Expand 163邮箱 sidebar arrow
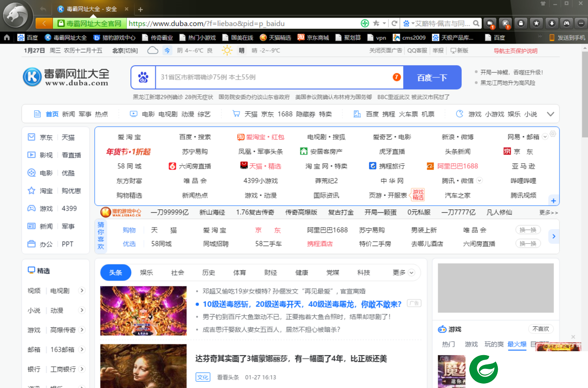This screenshot has height=388, width=588. coord(82,349)
